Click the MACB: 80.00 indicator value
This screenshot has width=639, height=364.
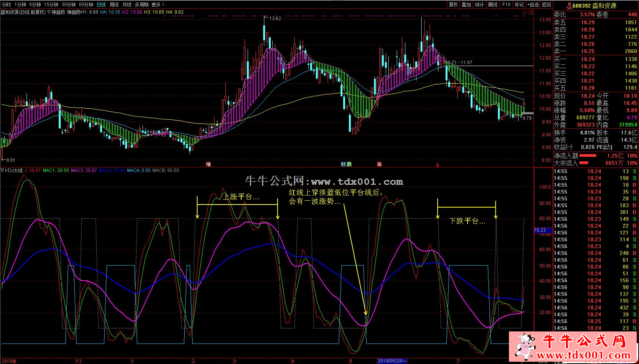tap(166, 170)
